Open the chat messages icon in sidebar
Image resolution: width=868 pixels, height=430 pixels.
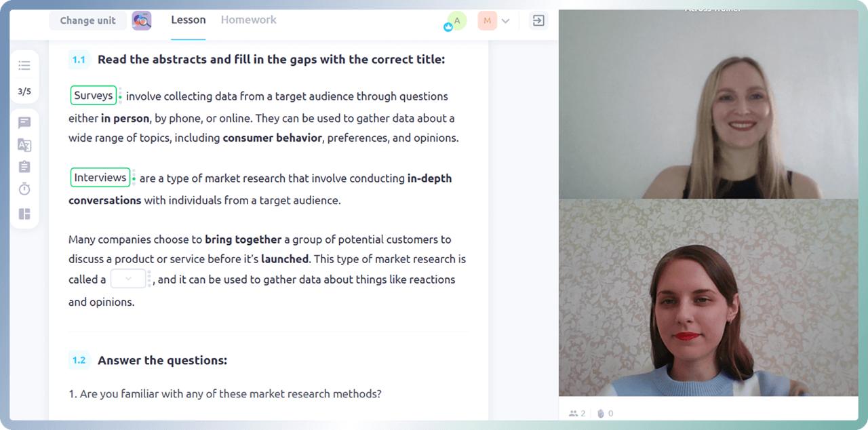24,123
